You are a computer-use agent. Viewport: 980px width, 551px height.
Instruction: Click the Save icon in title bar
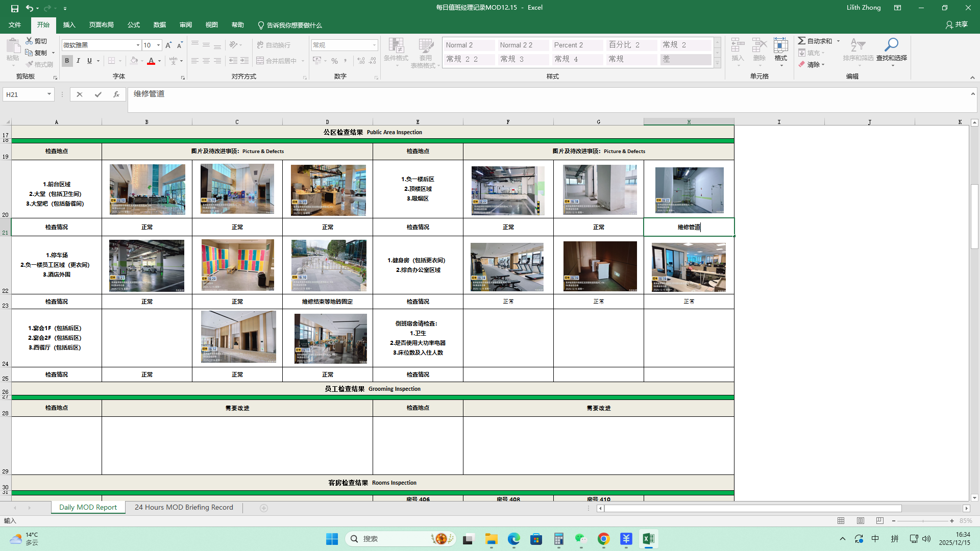15,8
